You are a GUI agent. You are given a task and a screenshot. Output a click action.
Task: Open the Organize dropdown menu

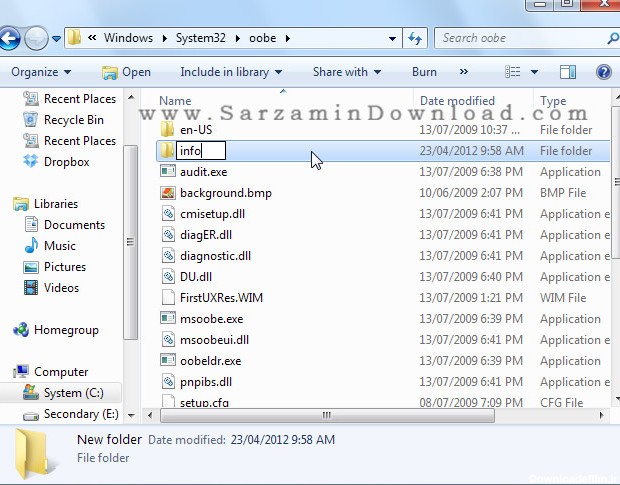click(41, 72)
